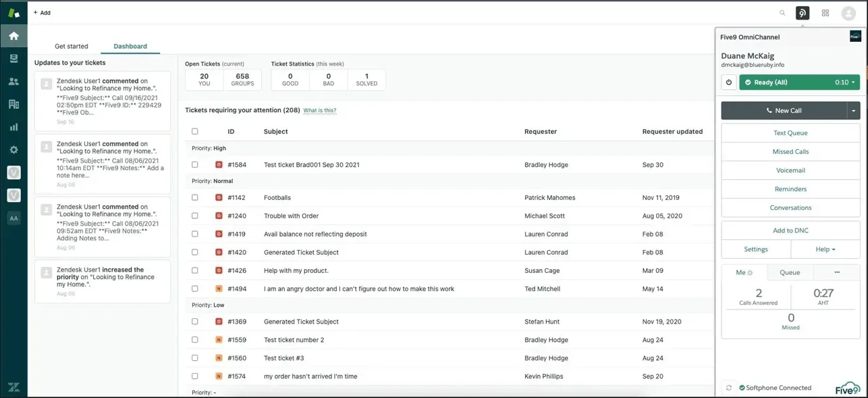Select the Customers icon in sidebar
Image resolution: width=868 pixels, height=398 pixels.
(x=13, y=81)
